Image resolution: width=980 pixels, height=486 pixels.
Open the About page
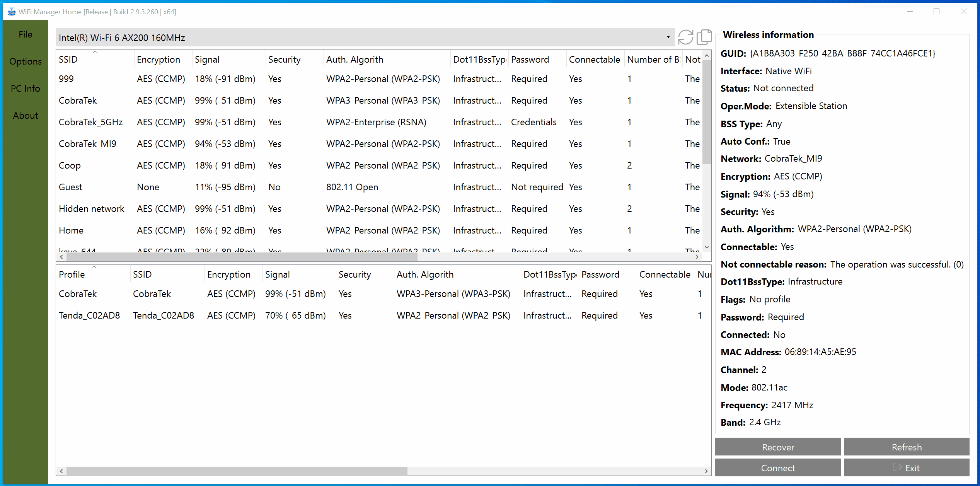[x=26, y=116]
